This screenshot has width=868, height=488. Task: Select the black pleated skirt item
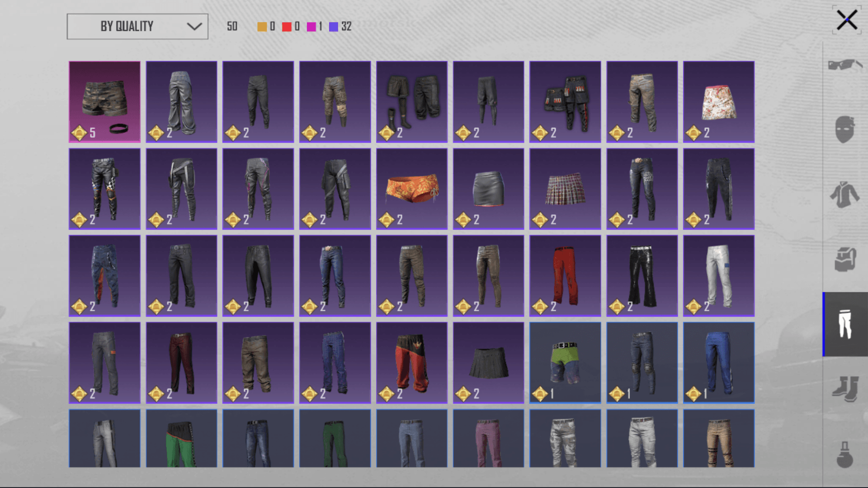[489, 363]
